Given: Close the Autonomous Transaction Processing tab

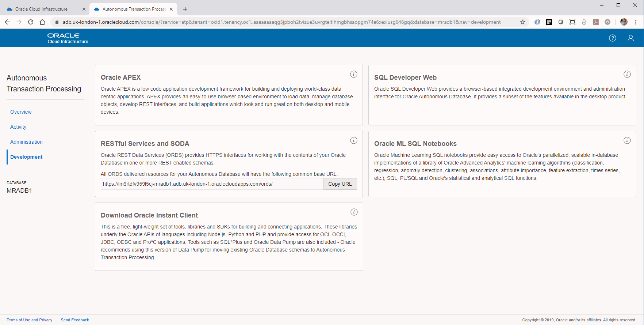Looking at the screenshot, I should coord(171,9).
